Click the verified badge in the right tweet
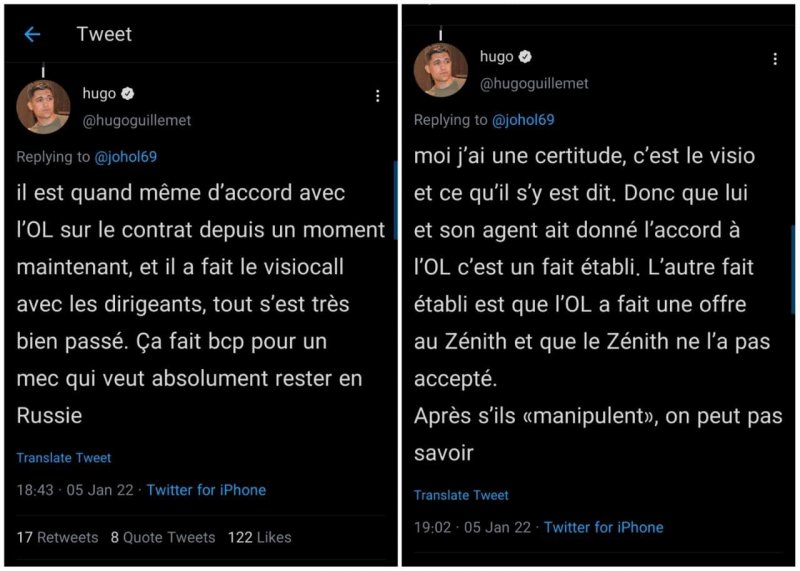The image size is (800, 571). pos(526,57)
